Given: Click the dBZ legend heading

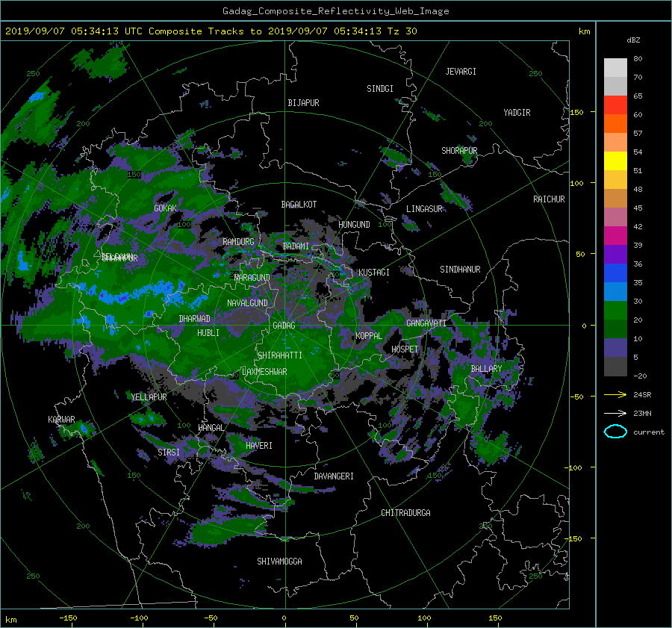Looking at the screenshot, I should [x=633, y=40].
